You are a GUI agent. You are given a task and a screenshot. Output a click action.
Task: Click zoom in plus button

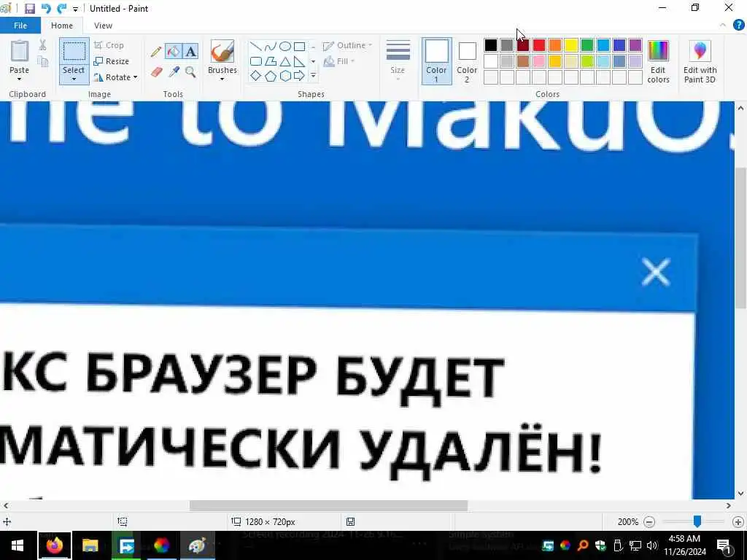(738, 522)
